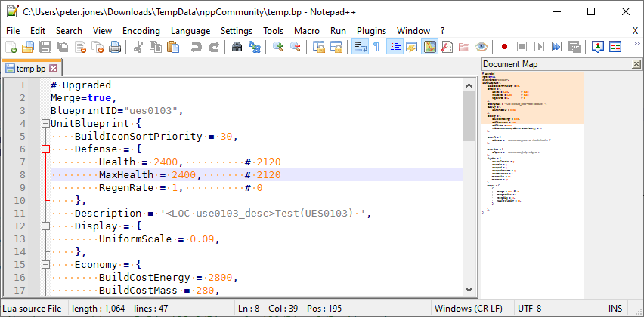Click the X close-document button in menu bar

[635, 31]
